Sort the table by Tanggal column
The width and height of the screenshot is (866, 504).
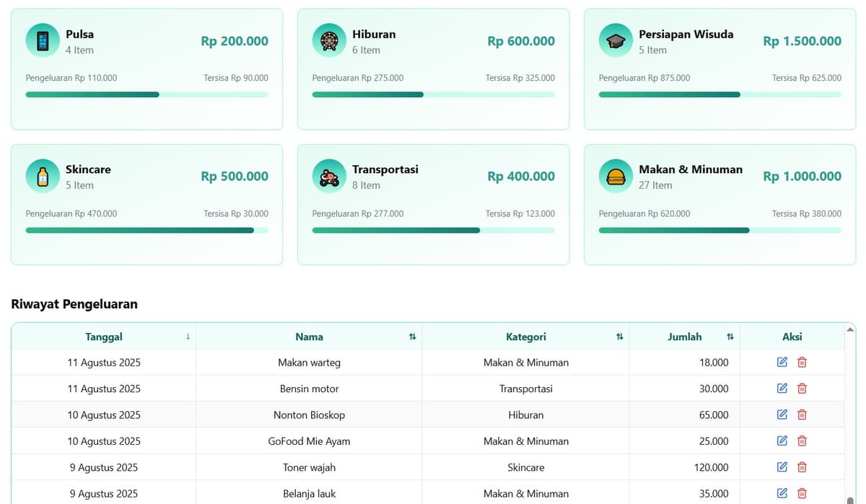pyautogui.click(x=188, y=337)
